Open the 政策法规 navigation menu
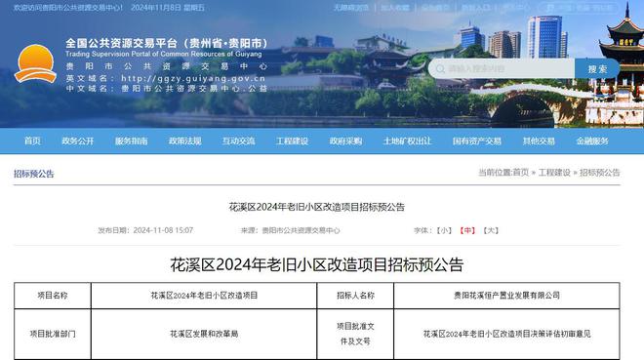The height and width of the screenshot is (360, 644). (x=184, y=140)
